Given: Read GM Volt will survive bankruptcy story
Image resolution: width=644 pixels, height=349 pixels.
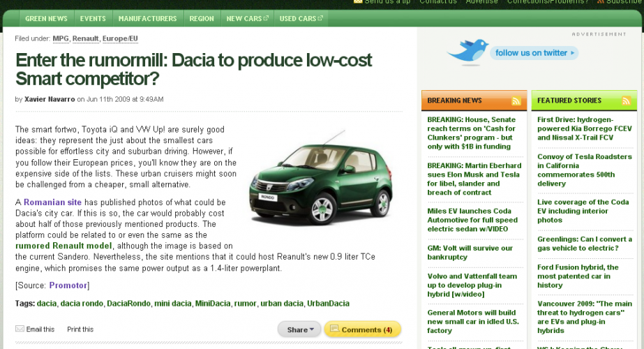Looking at the screenshot, I should coord(470,253).
